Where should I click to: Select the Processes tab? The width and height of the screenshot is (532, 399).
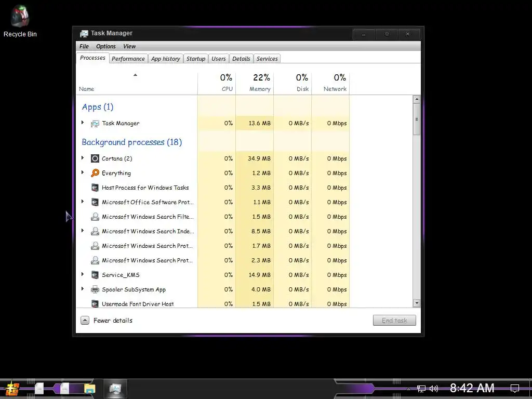click(x=92, y=58)
